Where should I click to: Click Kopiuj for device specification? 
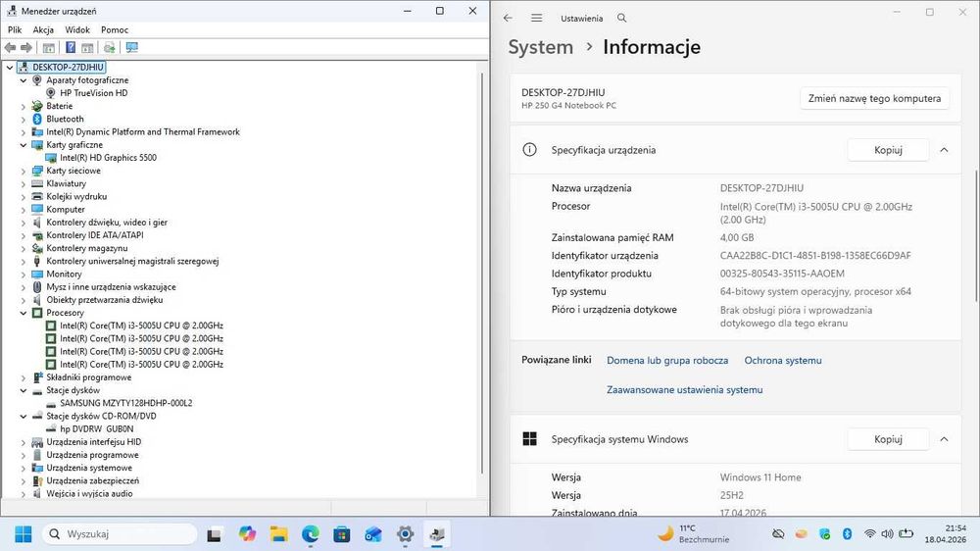tap(888, 150)
